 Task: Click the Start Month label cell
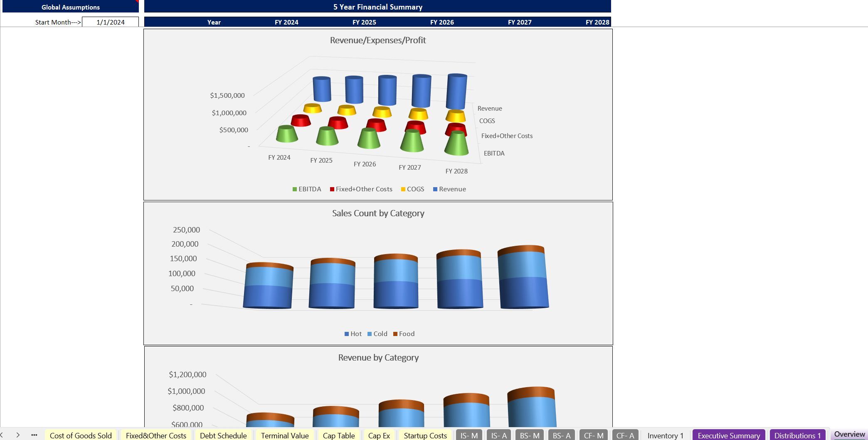[58, 22]
